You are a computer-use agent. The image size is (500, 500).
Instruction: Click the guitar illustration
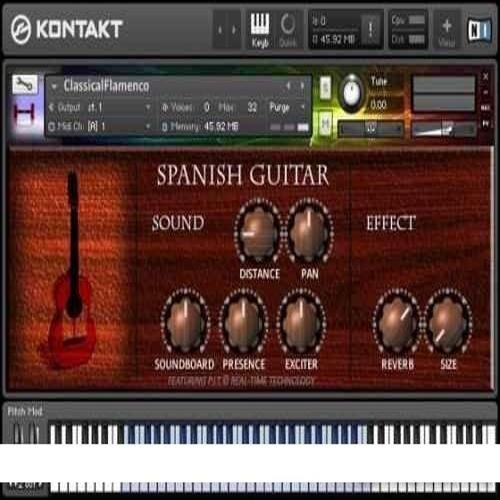73,270
